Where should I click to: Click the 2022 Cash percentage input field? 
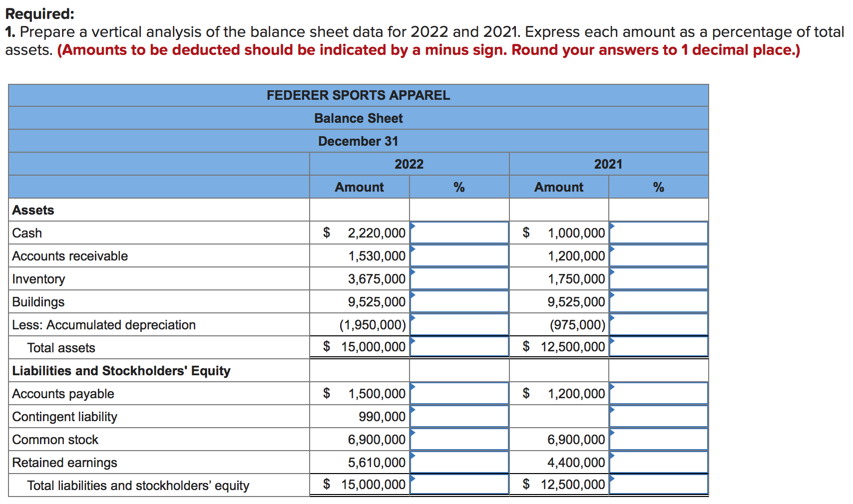coord(459,233)
